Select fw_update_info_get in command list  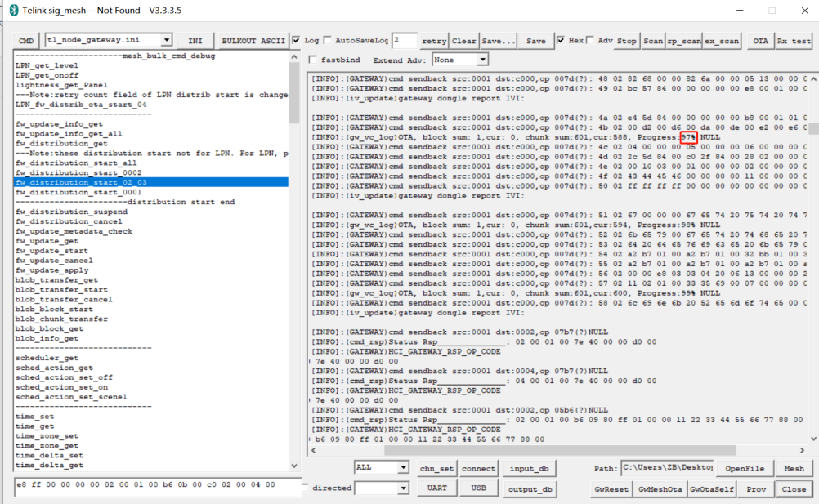tap(59, 123)
